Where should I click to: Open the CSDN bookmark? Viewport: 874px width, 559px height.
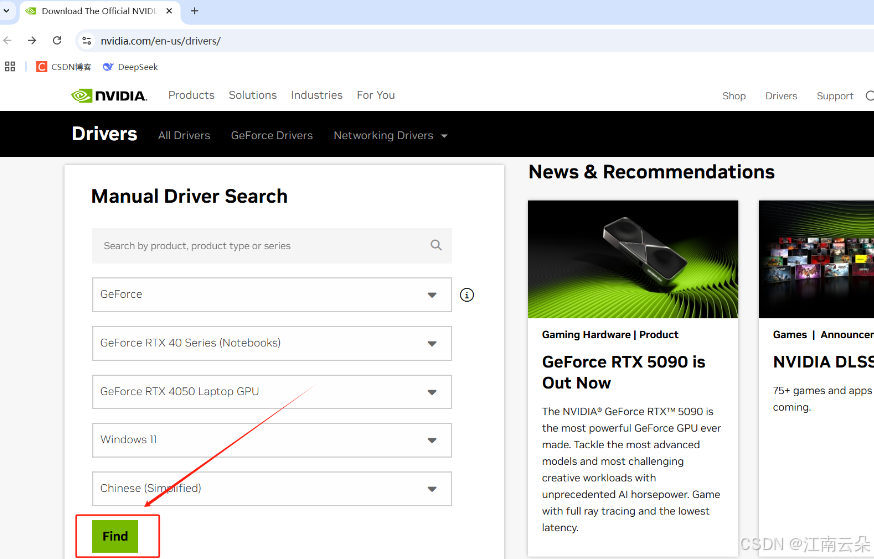pos(64,67)
